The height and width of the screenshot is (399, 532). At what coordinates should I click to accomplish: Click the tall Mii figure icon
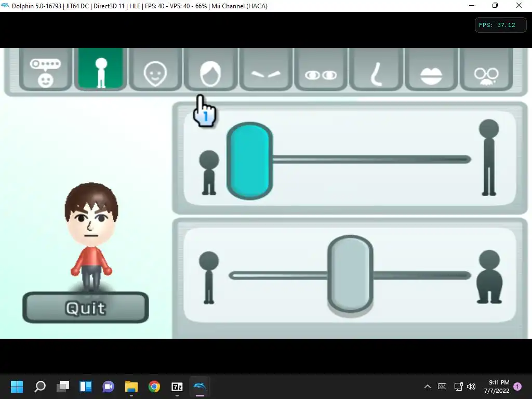(489, 157)
